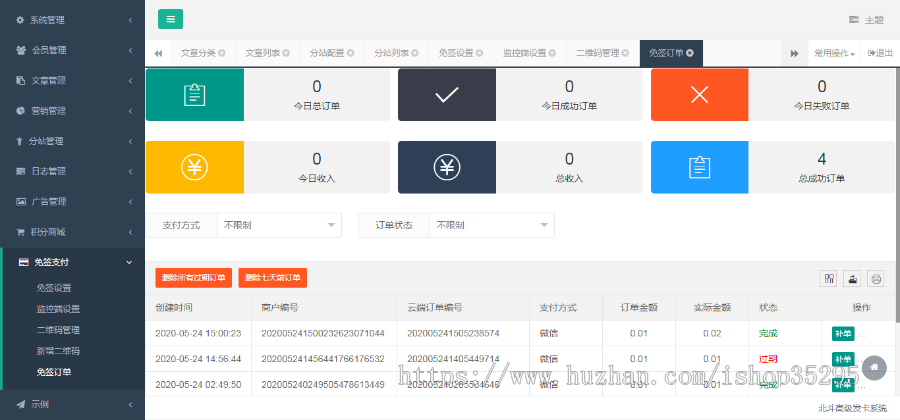This screenshot has width=900, height=420.
Task: Click the checkmark icon for 今日成功订单
Action: pos(447,95)
